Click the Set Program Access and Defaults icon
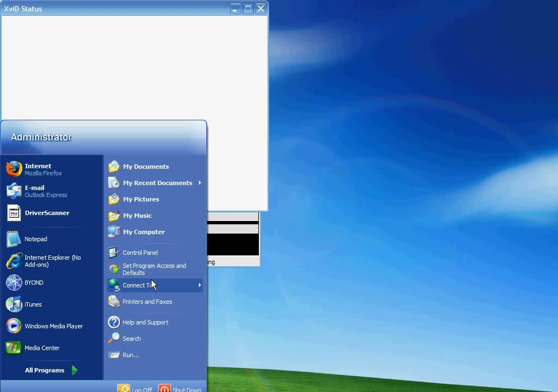 click(x=114, y=269)
